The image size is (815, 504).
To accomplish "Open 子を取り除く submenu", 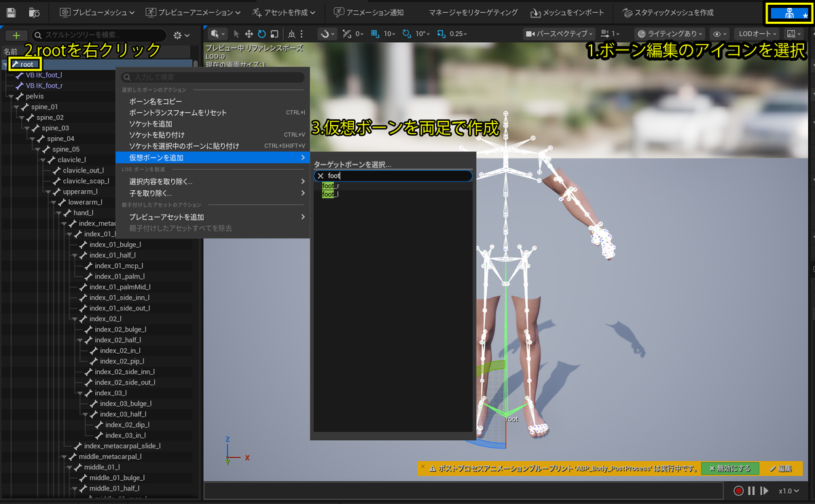I will [213, 194].
